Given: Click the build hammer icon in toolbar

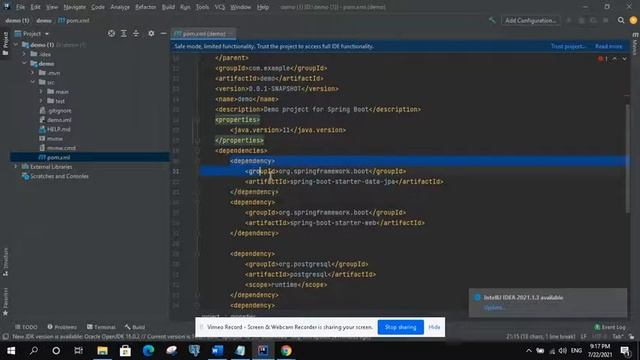Looking at the screenshot, I should (x=492, y=20).
